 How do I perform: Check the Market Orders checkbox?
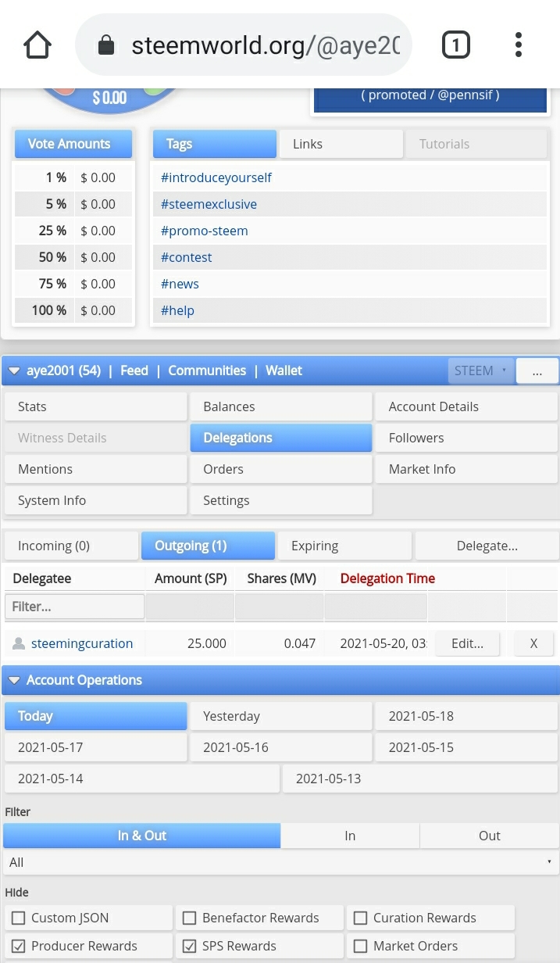pyautogui.click(x=360, y=946)
